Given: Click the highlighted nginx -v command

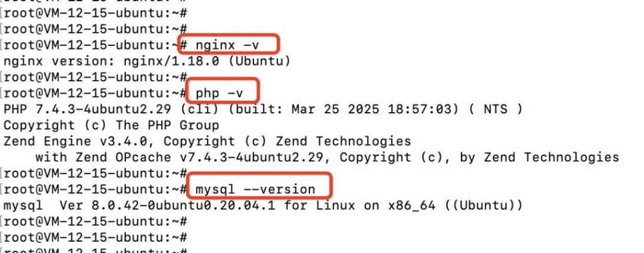Looking at the screenshot, I should click(x=228, y=45).
